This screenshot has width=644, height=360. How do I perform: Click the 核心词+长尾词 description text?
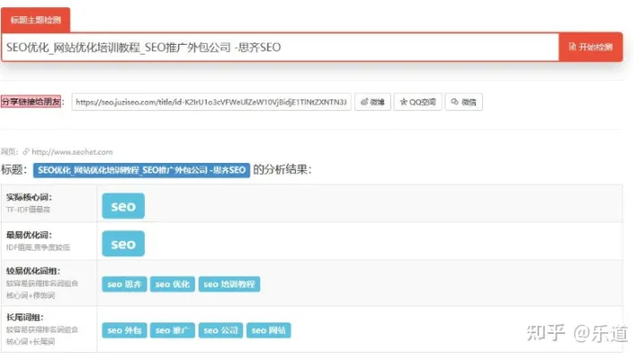pos(30,341)
